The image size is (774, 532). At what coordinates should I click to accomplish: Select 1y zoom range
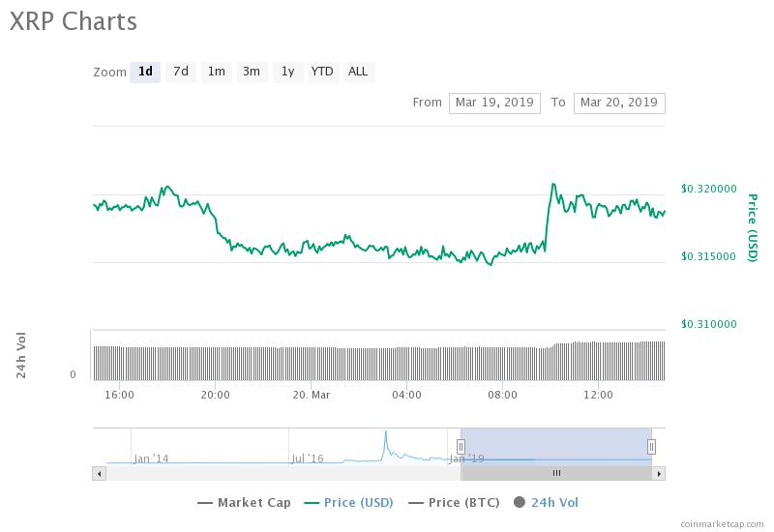287,72
